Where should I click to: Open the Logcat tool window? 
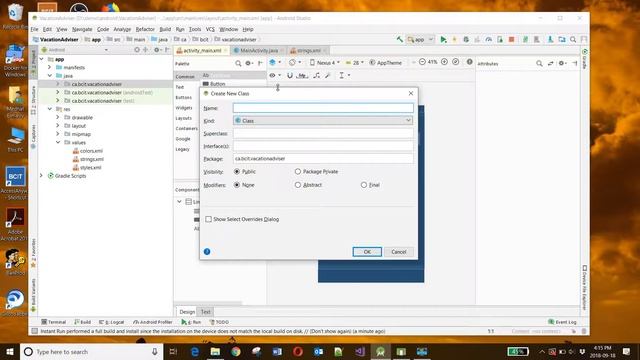pos(112,322)
